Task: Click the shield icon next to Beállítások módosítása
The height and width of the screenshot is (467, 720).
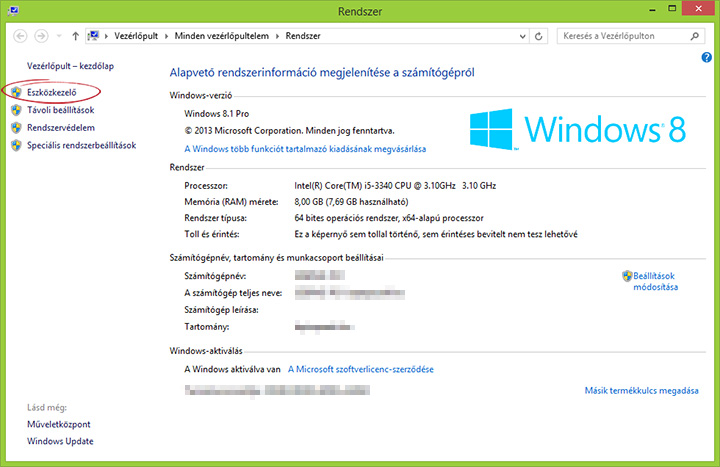Action: click(x=627, y=275)
